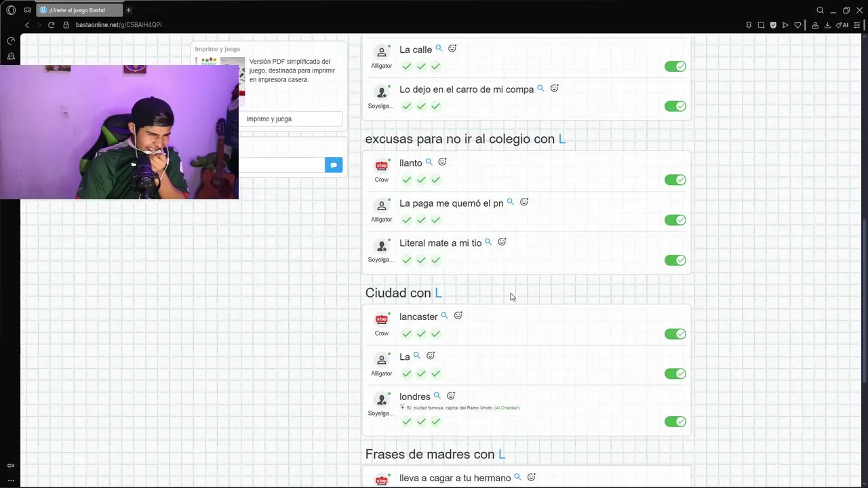
Task: Open the Opera menu logo
Action: 11,10
